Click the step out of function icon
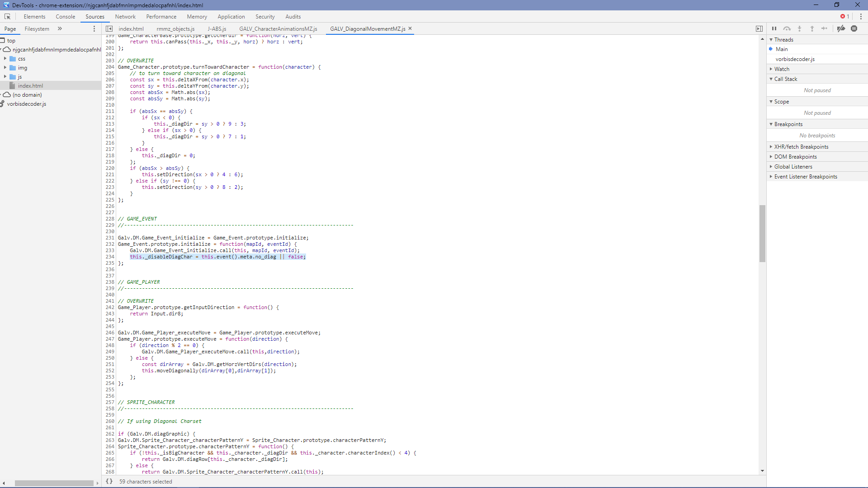The width and height of the screenshot is (868, 488). tap(812, 28)
